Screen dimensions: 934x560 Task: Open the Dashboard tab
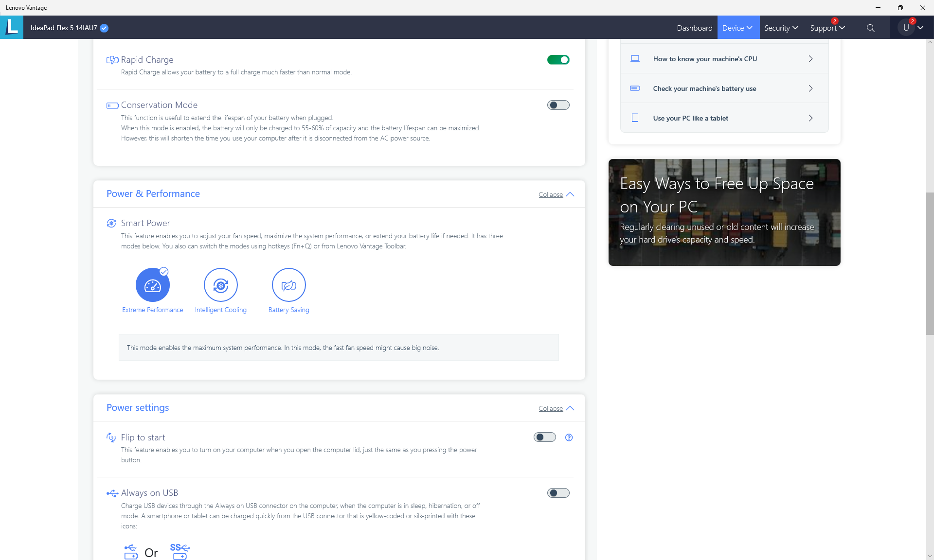[x=694, y=28]
